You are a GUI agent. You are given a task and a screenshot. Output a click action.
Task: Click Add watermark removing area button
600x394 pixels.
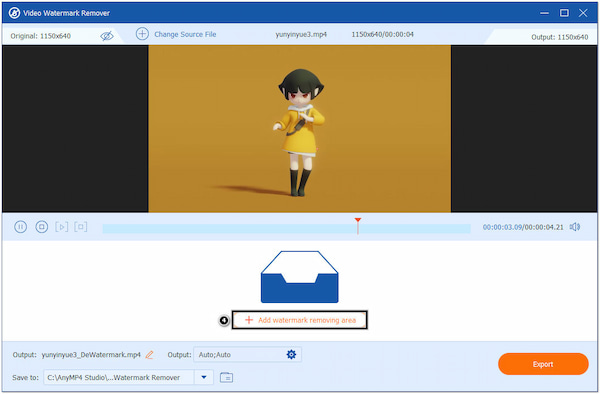click(x=300, y=320)
